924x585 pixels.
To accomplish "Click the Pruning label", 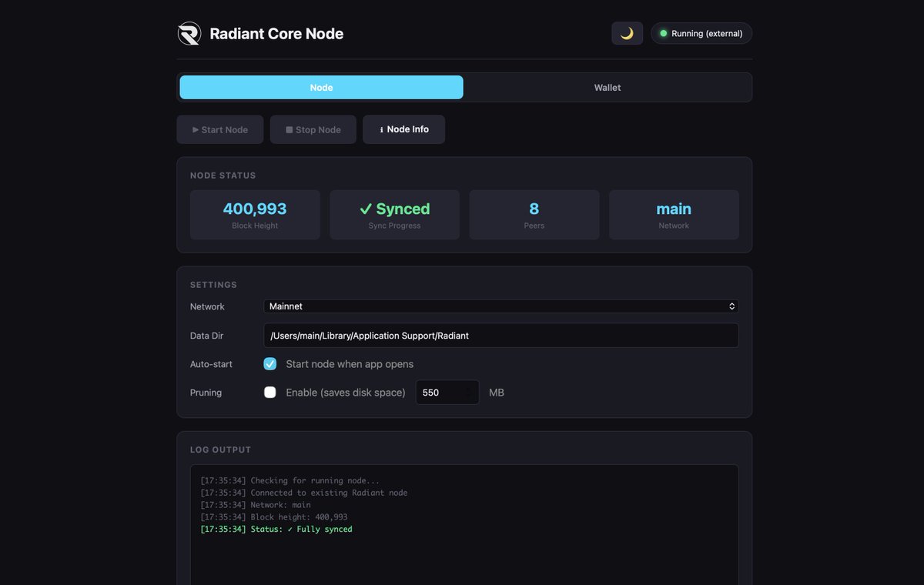I will [206, 393].
